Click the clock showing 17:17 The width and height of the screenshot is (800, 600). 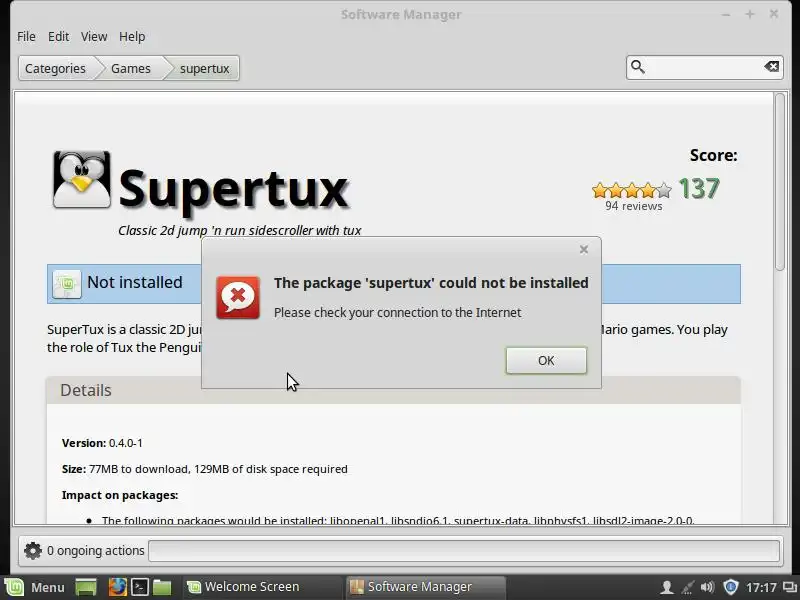click(761, 588)
